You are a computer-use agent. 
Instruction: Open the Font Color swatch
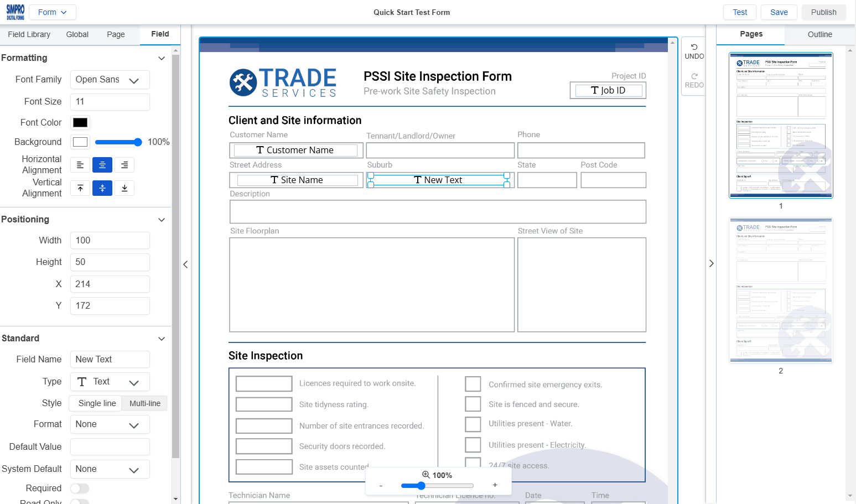(80, 123)
